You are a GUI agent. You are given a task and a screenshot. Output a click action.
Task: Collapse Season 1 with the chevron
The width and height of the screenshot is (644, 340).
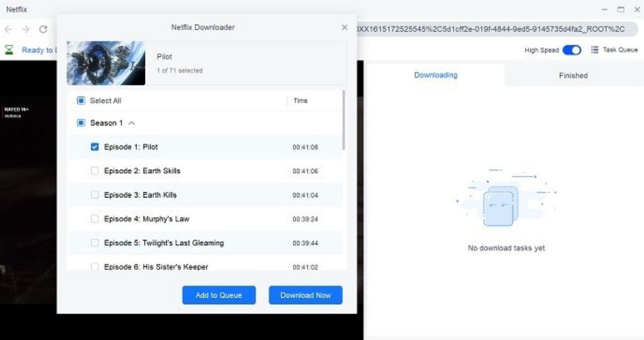point(131,123)
